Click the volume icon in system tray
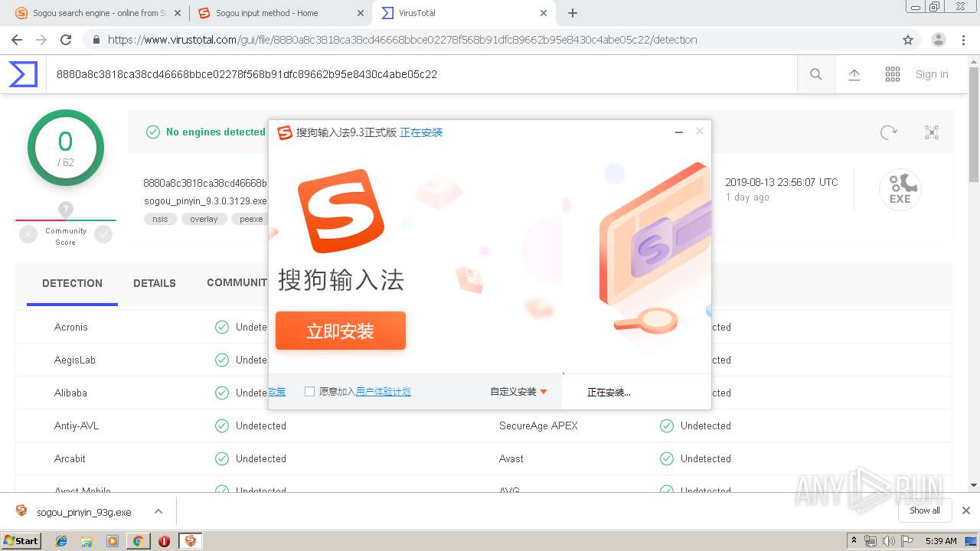 point(888,541)
